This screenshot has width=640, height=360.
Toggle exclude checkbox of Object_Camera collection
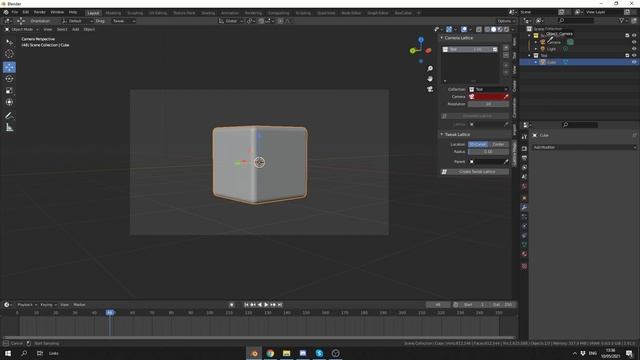(627, 36)
